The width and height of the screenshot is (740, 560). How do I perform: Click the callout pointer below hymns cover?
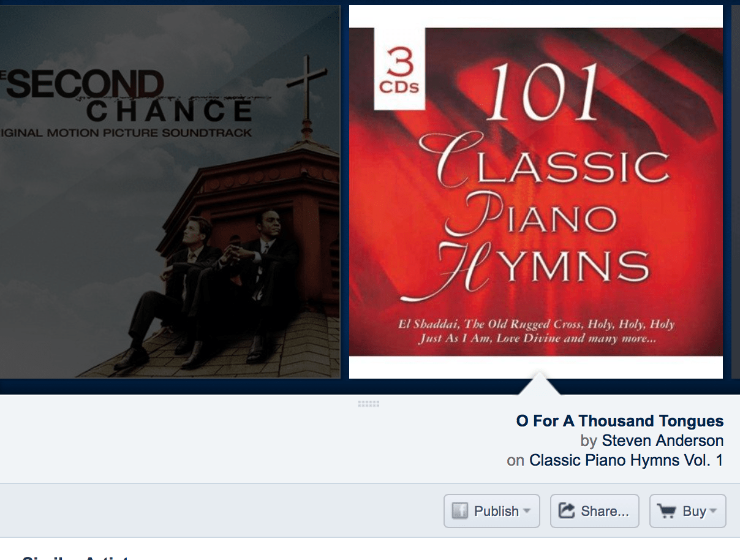(539, 384)
